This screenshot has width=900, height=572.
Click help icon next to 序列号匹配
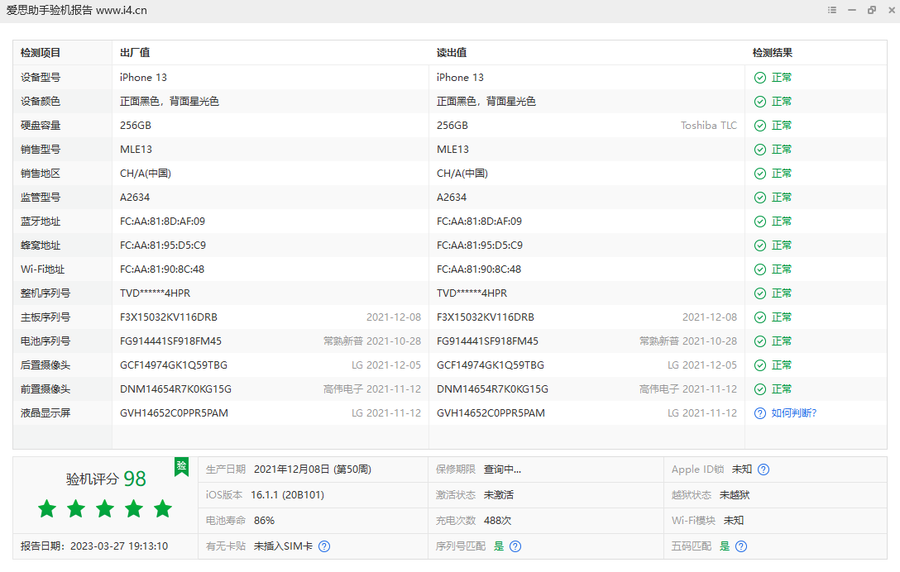coord(515,547)
